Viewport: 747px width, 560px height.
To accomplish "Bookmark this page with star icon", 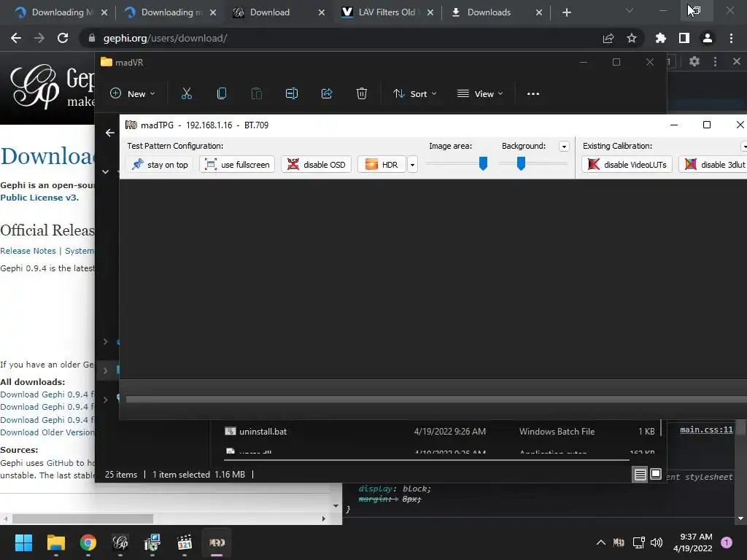I will point(632,38).
